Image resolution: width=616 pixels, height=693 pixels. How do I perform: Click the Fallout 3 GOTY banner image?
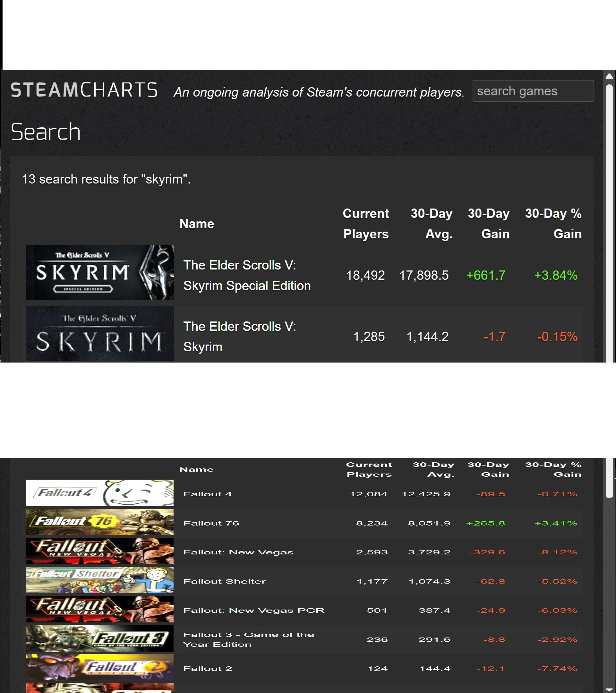100,638
